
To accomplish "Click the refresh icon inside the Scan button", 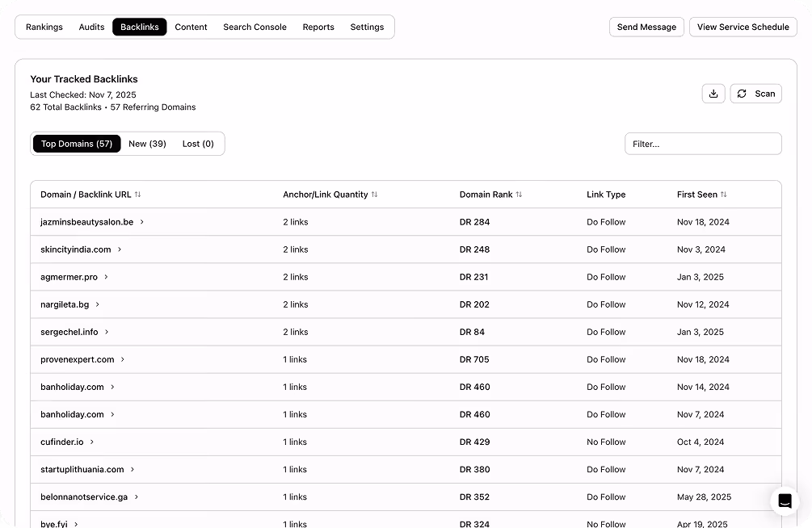I will point(742,94).
